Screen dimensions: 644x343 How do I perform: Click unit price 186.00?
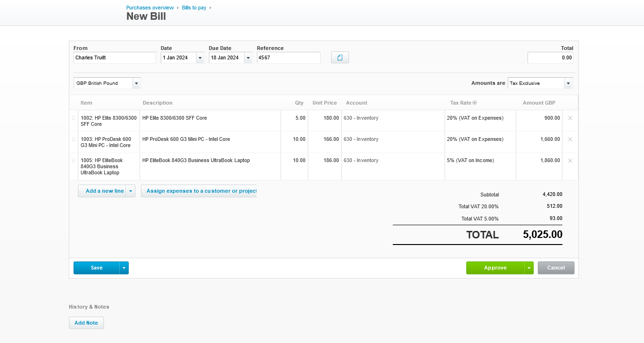pyautogui.click(x=325, y=166)
